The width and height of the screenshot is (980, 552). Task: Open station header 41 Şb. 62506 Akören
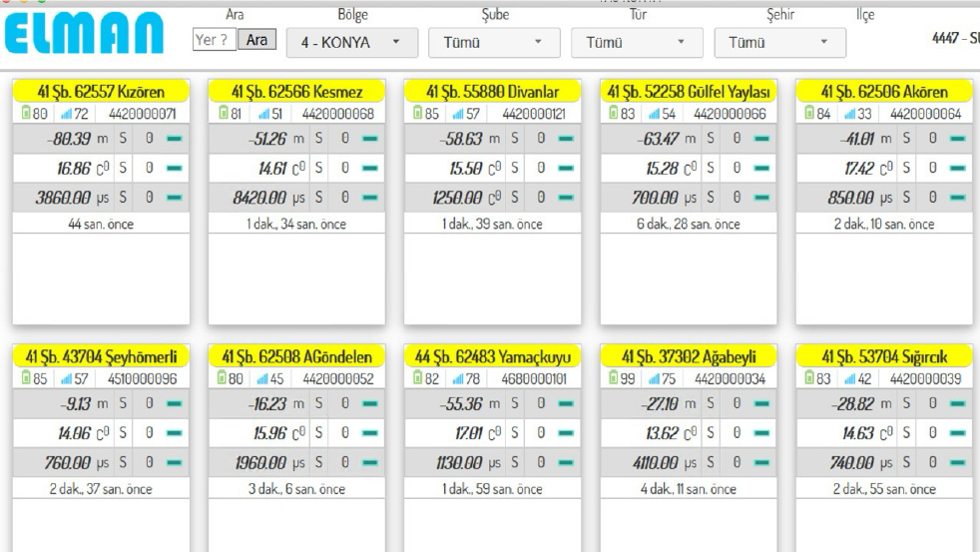[x=884, y=92]
